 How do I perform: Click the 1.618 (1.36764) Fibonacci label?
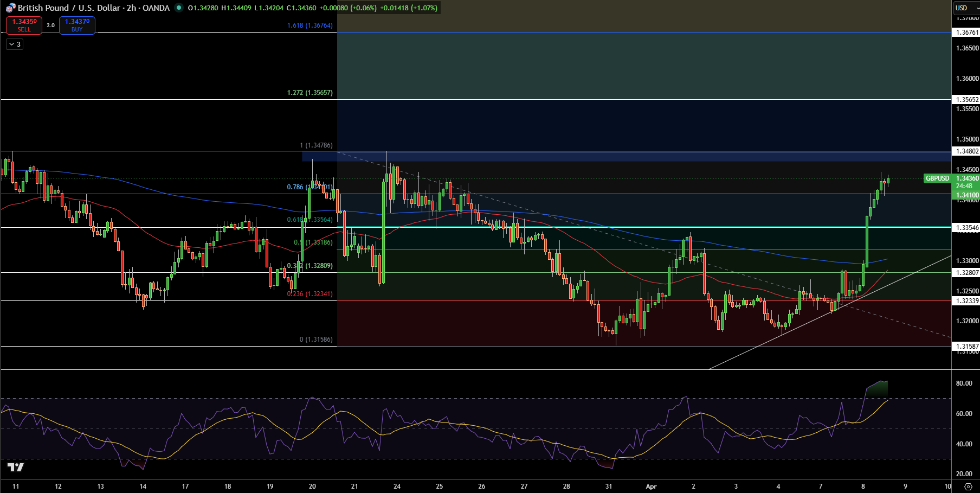click(x=310, y=25)
